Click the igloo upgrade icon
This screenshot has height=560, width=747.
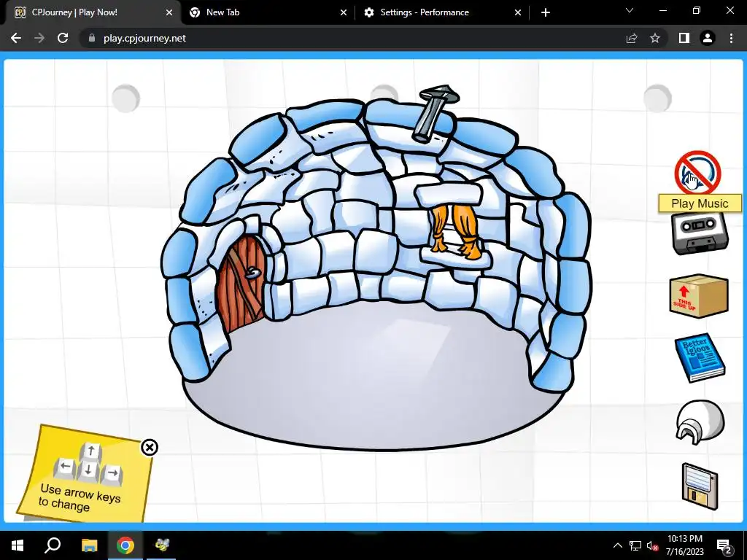[700, 422]
